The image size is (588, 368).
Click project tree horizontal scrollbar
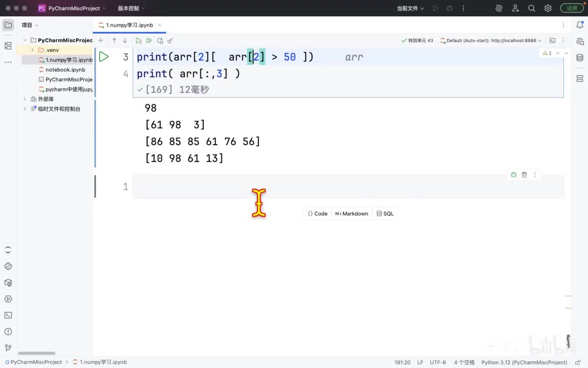click(37, 353)
